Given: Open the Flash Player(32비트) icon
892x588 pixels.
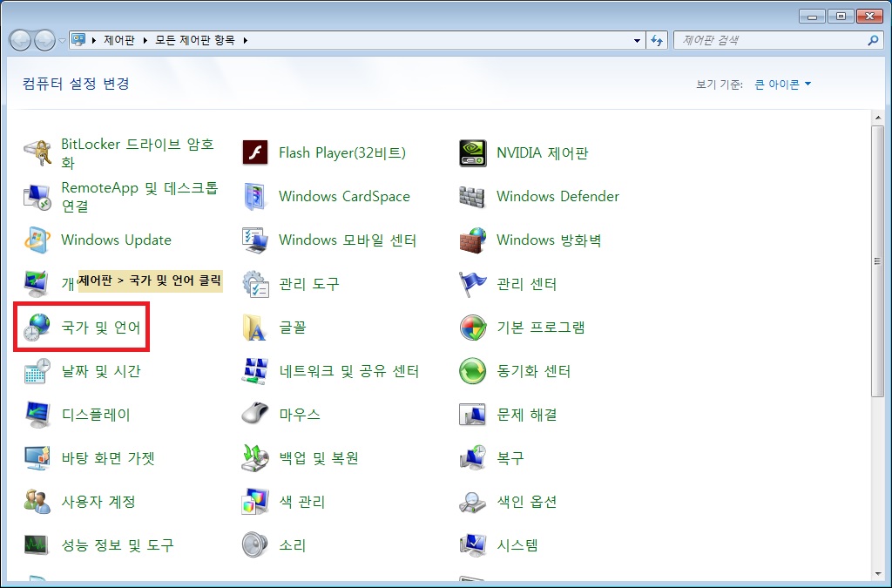Looking at the screenshot, I should point(255,153).
